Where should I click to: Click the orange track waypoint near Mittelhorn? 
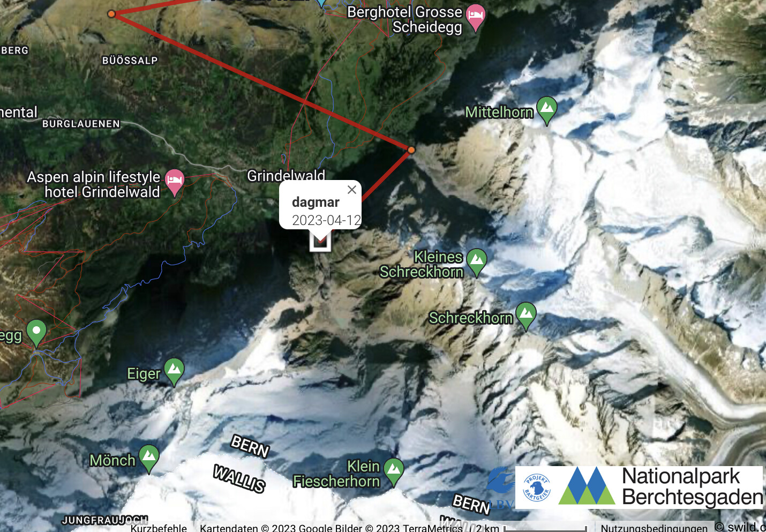tap(411, 150)
